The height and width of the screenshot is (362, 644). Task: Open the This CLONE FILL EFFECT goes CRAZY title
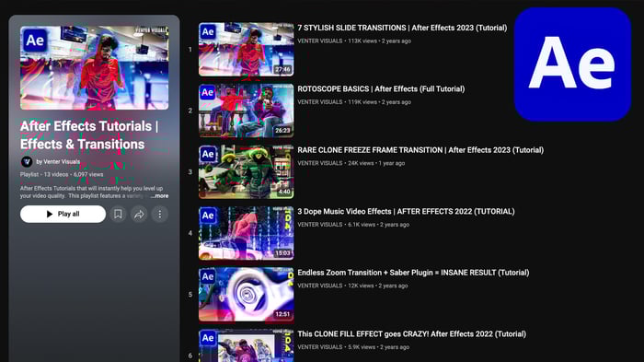coord(411,334)
